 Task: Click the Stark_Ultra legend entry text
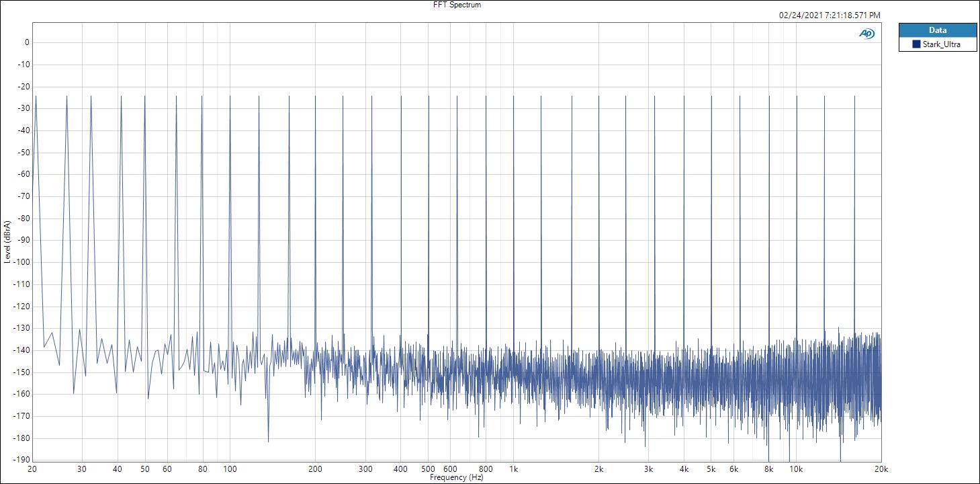tap(941, 44)
